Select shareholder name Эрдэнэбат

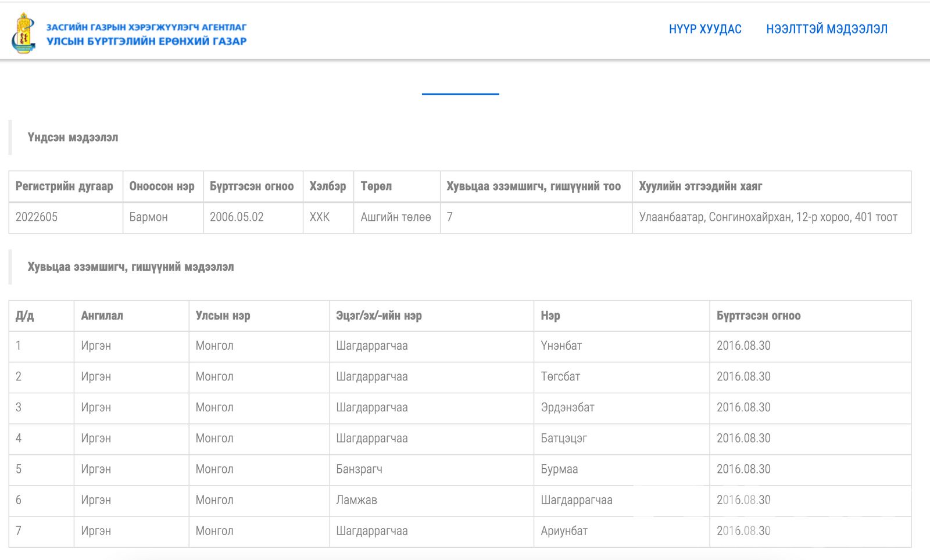click(567, 407)
